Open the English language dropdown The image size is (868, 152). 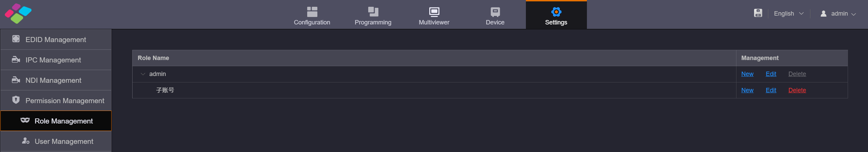pos(788,14)
